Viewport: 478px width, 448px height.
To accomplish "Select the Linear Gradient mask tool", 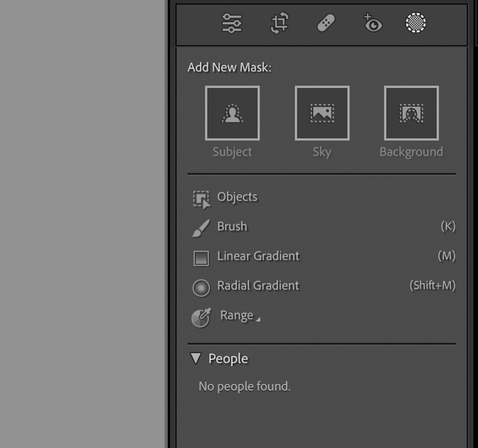I will [258, 256].
